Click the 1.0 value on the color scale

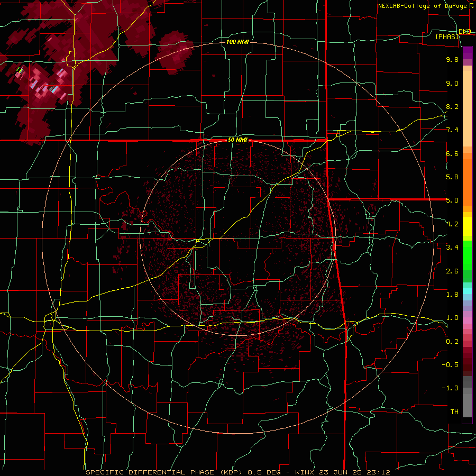(452, 318)
